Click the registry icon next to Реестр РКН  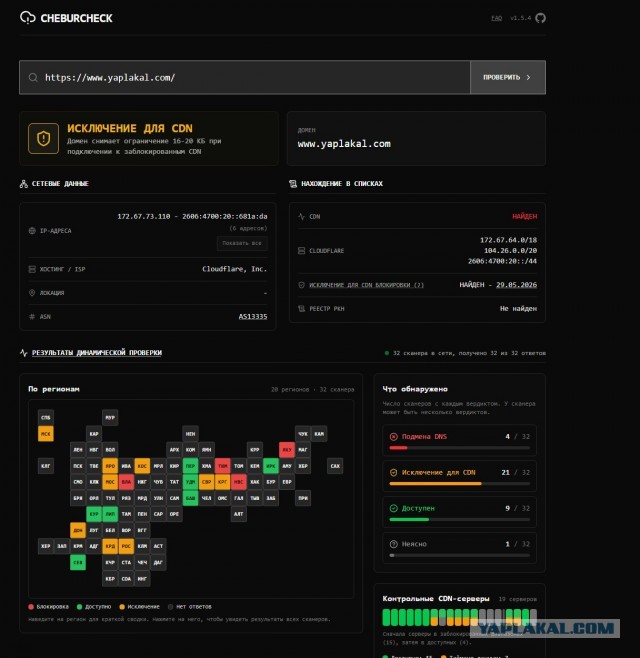tap(301, 308)
